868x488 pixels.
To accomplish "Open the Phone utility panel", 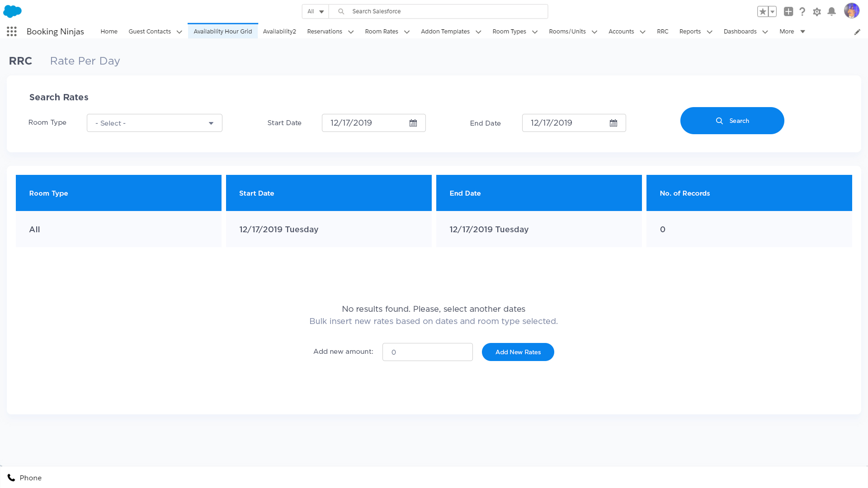I will pos(24,478).
